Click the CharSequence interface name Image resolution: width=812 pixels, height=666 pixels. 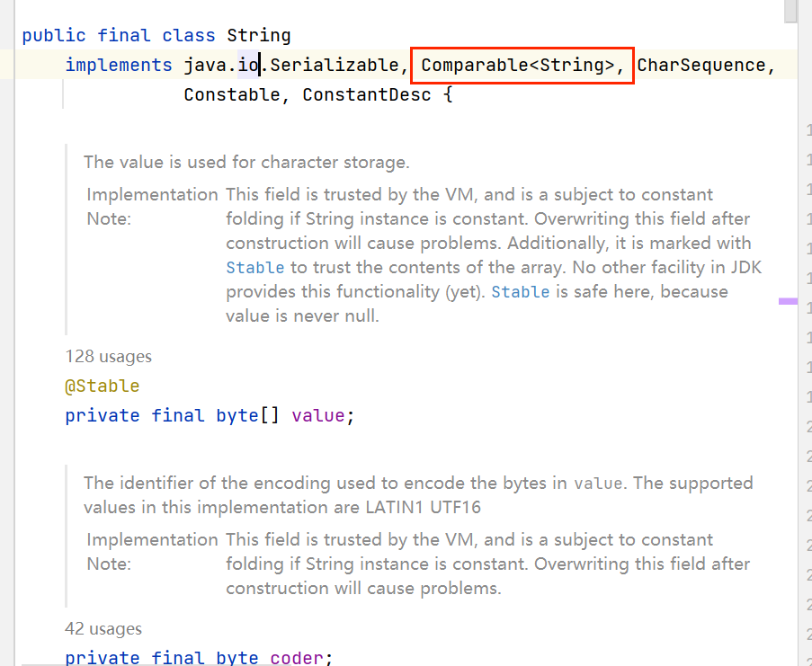tap(701, 66)
